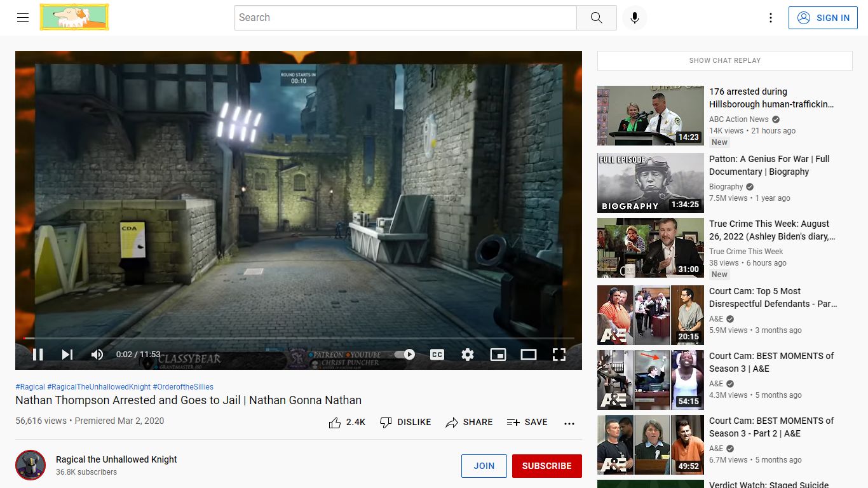The height and width of the screenshot is (488, 868).
Task: Enable miniplayer mode
Action: 498,355
